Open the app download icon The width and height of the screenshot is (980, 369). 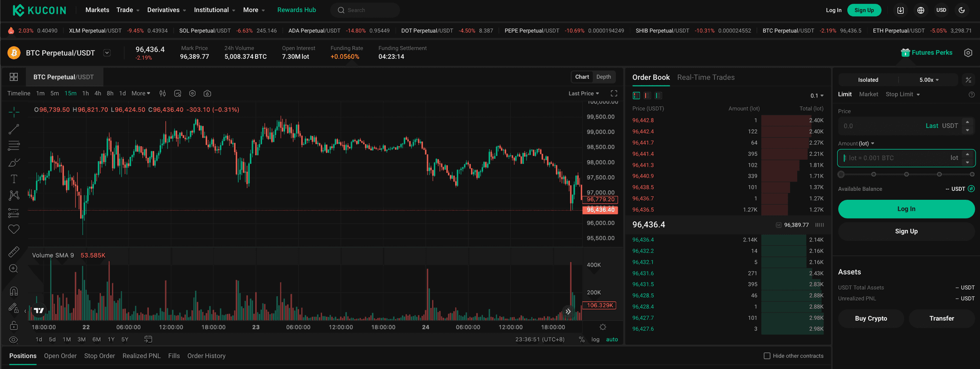tap(901, 10)
